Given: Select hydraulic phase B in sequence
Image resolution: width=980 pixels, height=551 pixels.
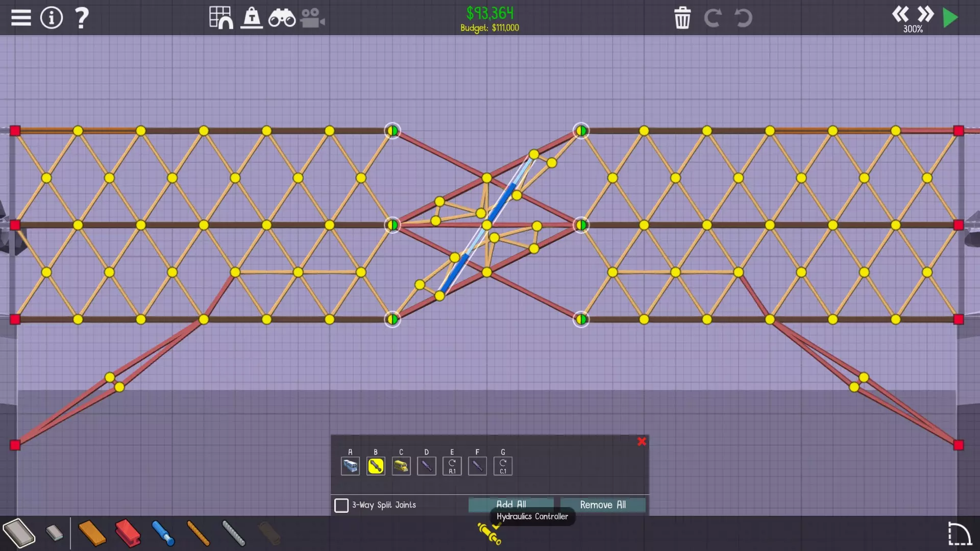Looking at the screenshot, I should [x=376, y=466].
